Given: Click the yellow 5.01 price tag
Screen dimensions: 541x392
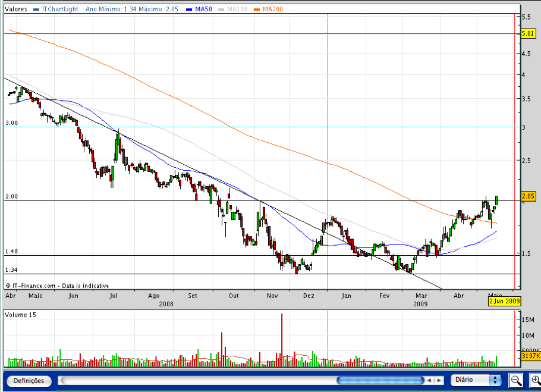Looking at the screenshot, I should point(528,33).
